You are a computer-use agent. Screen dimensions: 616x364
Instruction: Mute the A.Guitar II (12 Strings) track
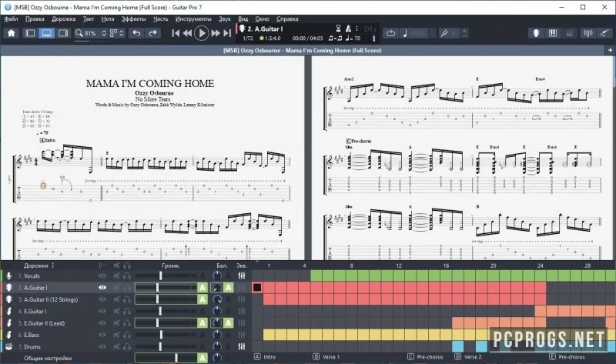pos(116,299)
